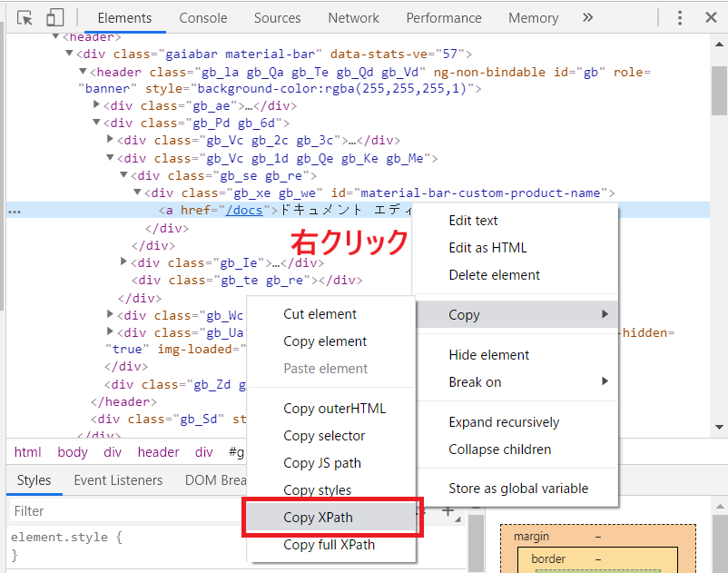Viewport: 728px width, 573px height.
Task: Select the div class gb_Sd row
Action: pyautogui.click(x=169, y=420)
